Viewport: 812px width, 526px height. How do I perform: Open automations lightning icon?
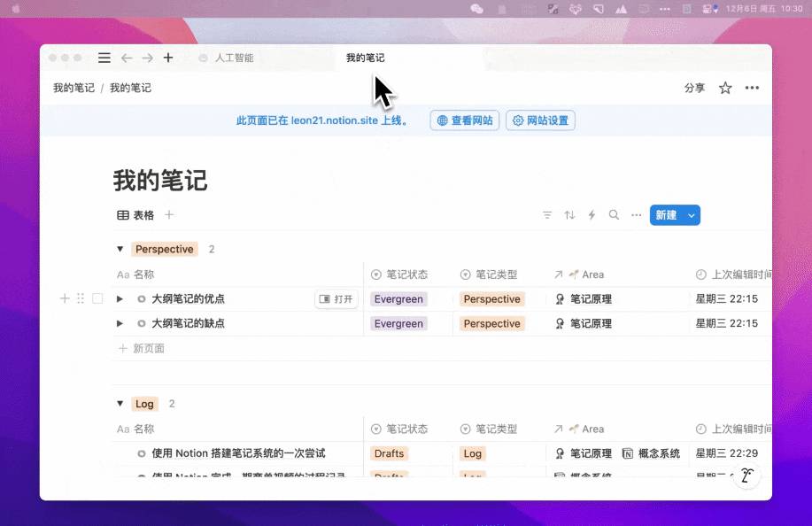(x=592, y=215)
